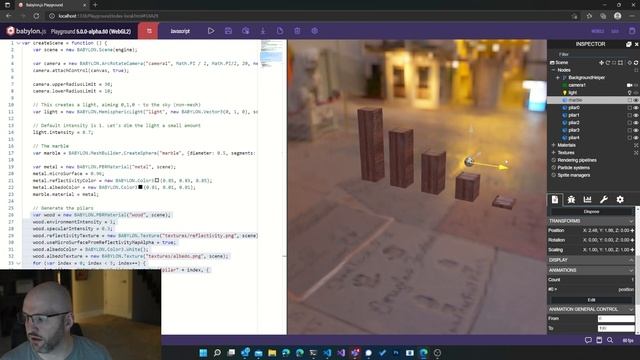
Task: Expand the Scaling vector with its plus
Action: 632,250
